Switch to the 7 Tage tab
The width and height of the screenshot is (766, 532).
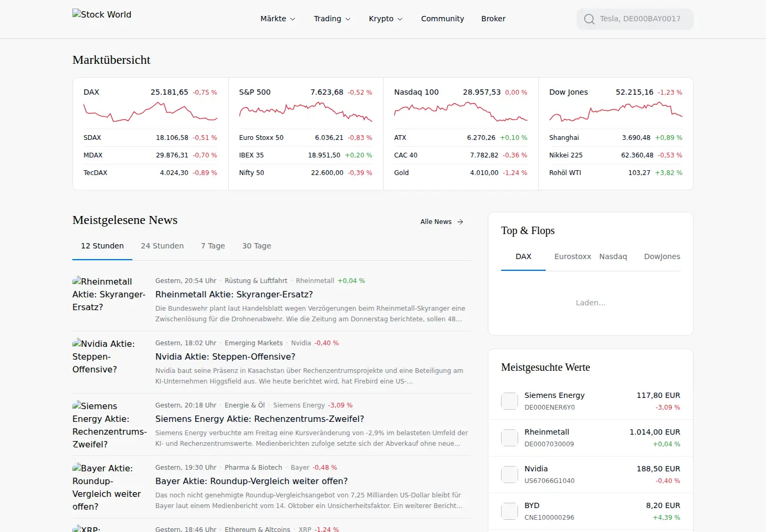(213, 246)
